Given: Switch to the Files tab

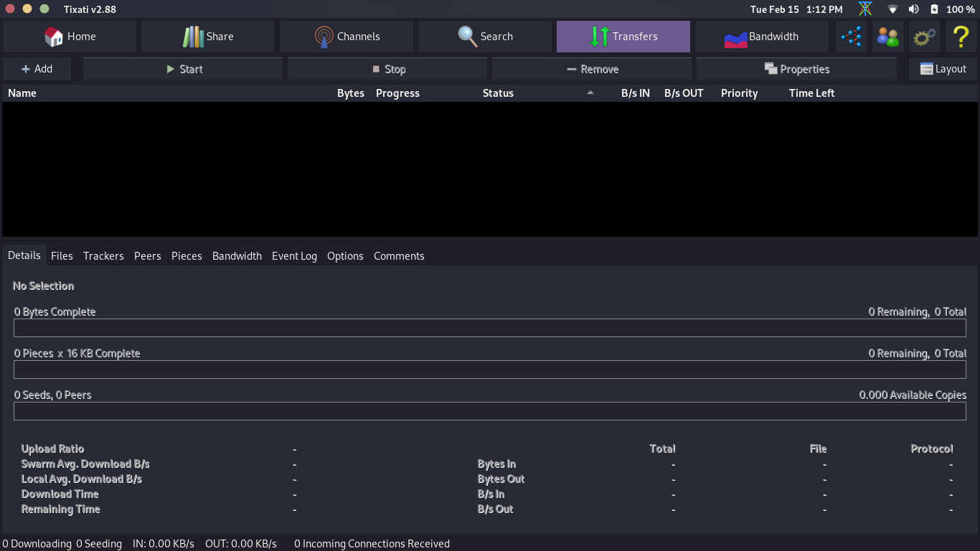Looking at the screenshot, I should (62, 255).
